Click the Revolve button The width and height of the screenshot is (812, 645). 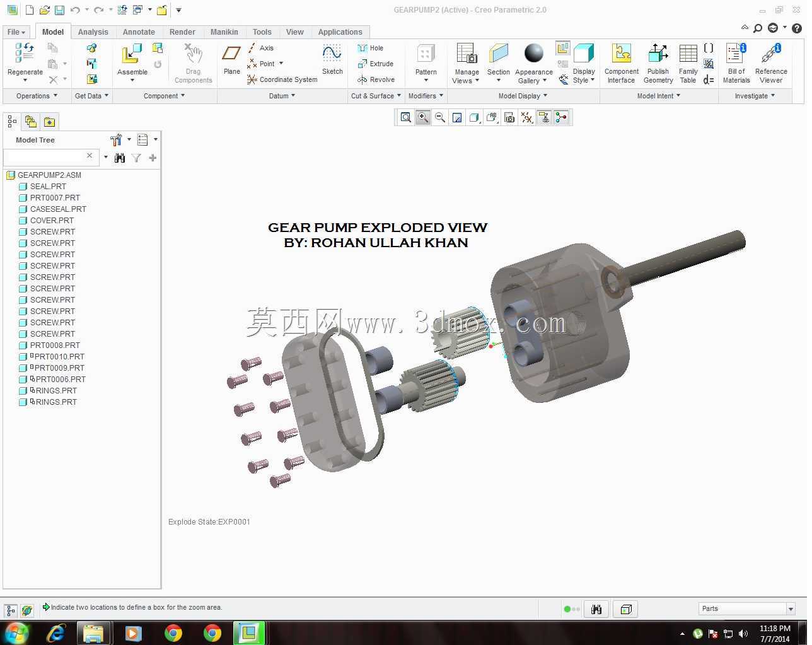tap(376, 79)
